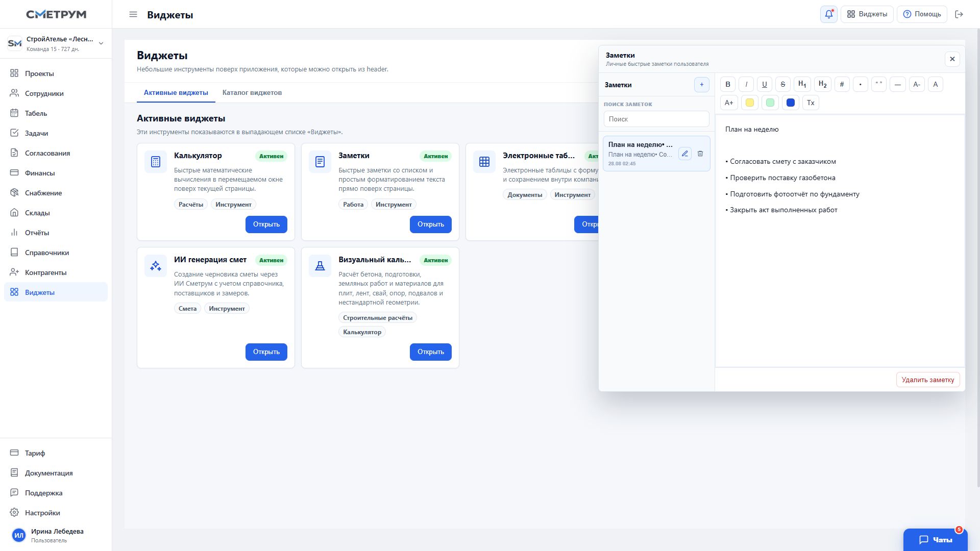The image size is (980, 551).
Task: Toggle bold formatting in notes toolbar
Action: (728, 85)
